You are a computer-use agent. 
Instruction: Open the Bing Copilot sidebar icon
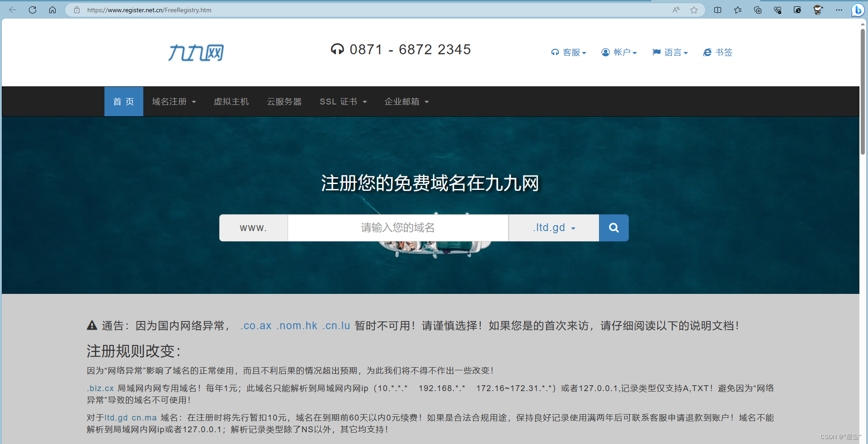[857, 10]
